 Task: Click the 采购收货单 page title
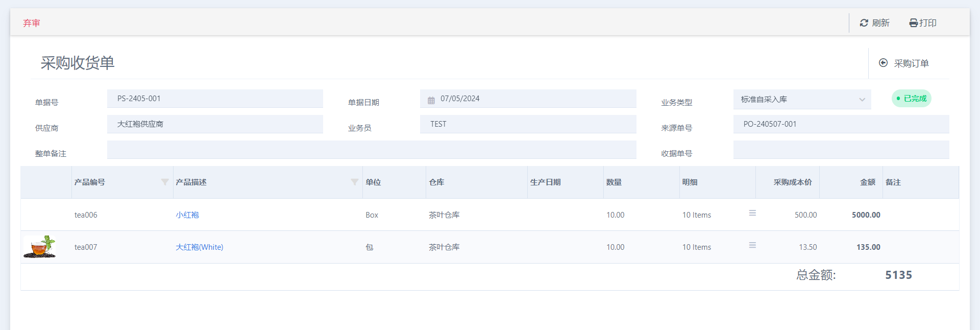tap(78, 63)
